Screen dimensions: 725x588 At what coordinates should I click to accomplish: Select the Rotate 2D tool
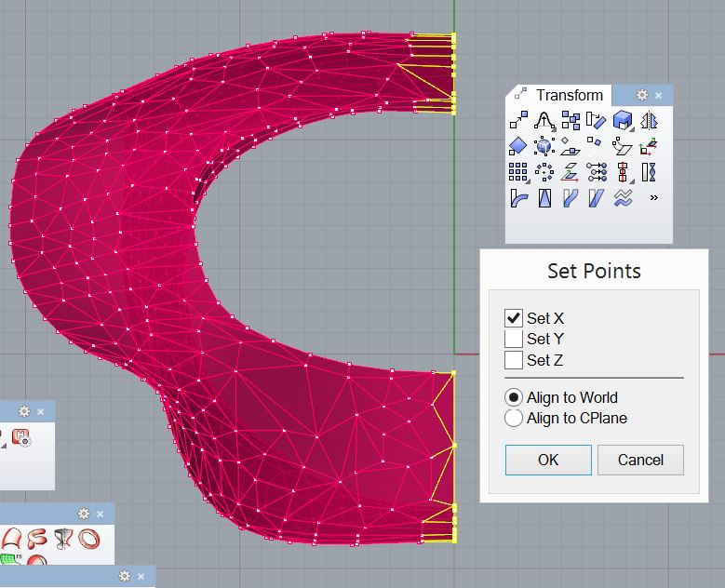click(597, 121)
